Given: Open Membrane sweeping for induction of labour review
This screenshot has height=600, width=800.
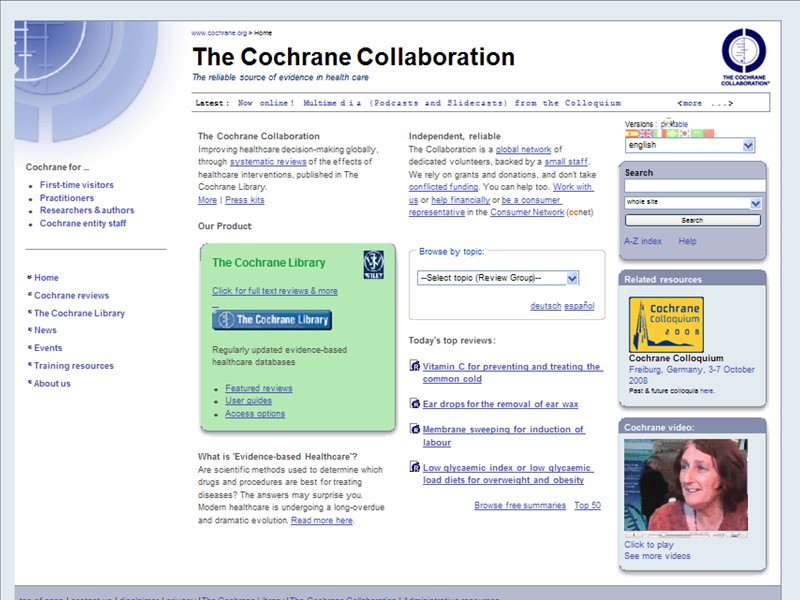Looking at the screenshot, I should point(504,436).
